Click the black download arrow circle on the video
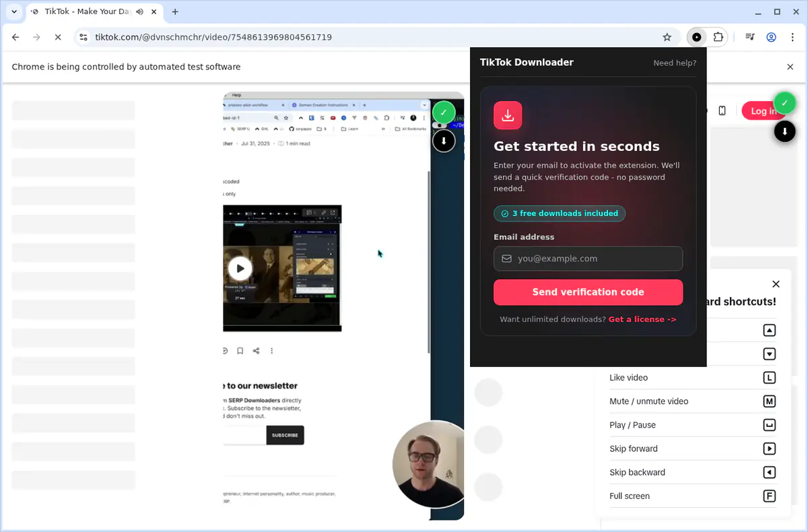Image resolution: width=808 pixels, height=532 pixels. 444,141
